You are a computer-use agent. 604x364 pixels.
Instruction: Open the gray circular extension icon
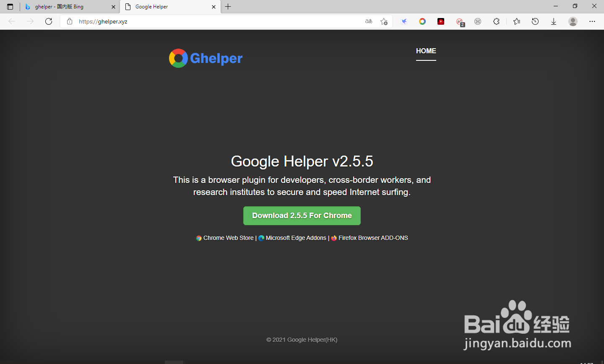click(x=478, y=21)
